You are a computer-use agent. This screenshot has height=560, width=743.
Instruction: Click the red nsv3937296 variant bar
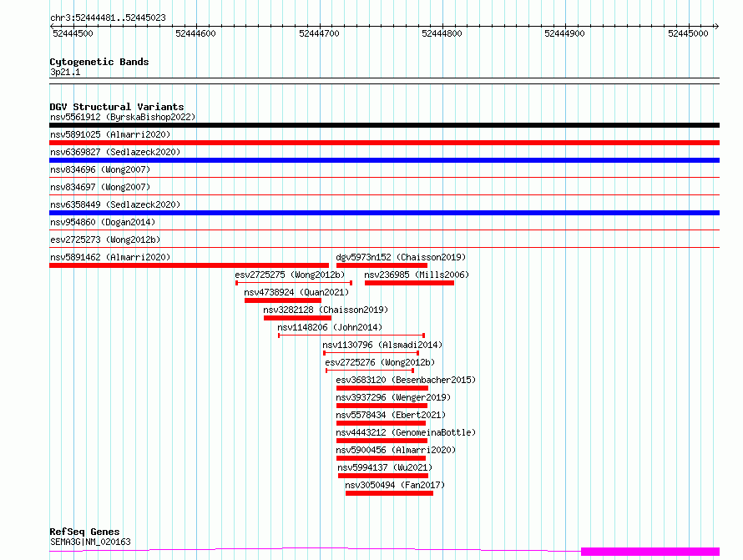click(x=382, y=406)
